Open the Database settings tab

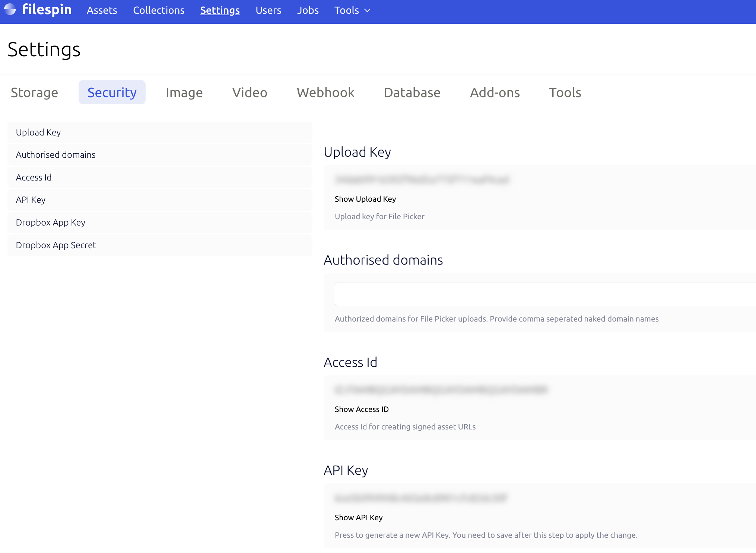click(x=412, y=92)
